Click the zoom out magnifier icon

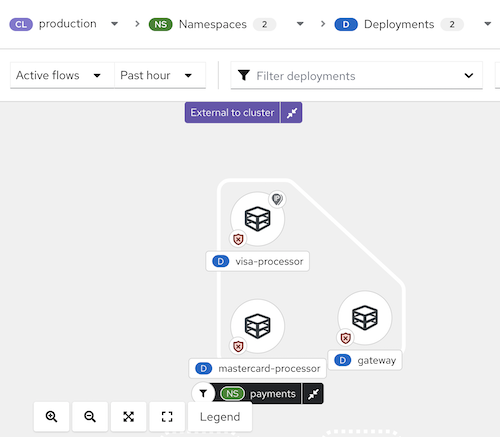tap(90, 416)
